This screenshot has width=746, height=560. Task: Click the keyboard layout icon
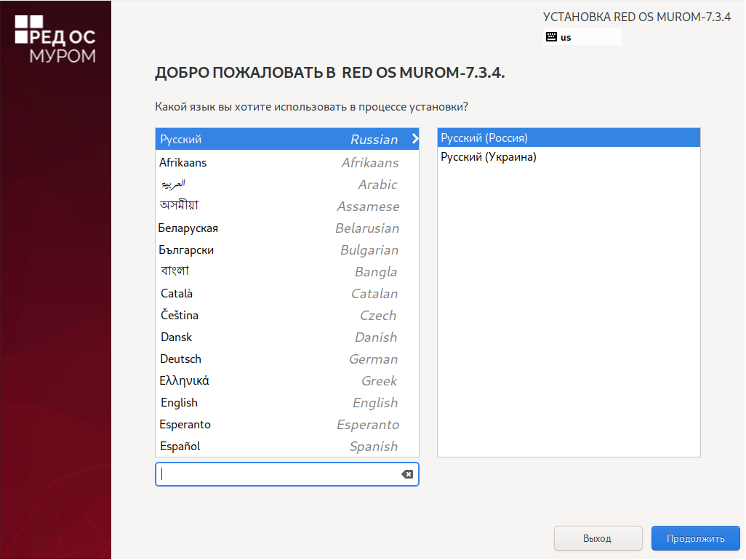click(551, 37)
